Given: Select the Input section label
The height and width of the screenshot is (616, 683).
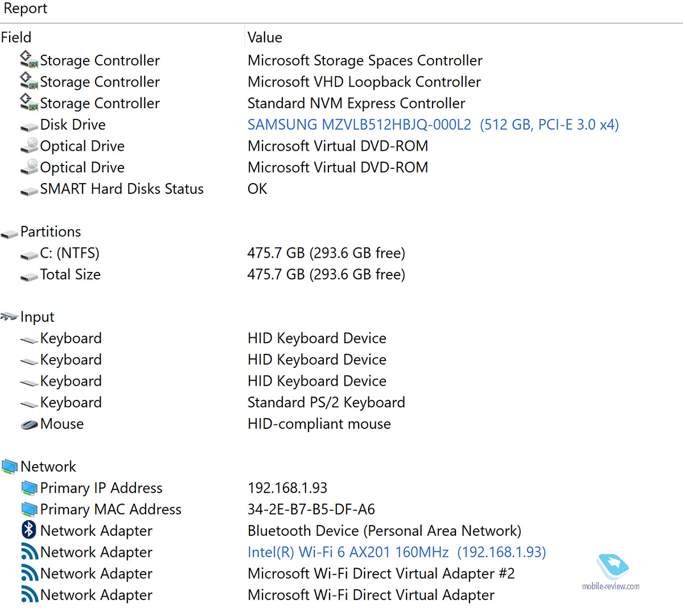Looking at the screenshot, I should (x=38, y=317).
